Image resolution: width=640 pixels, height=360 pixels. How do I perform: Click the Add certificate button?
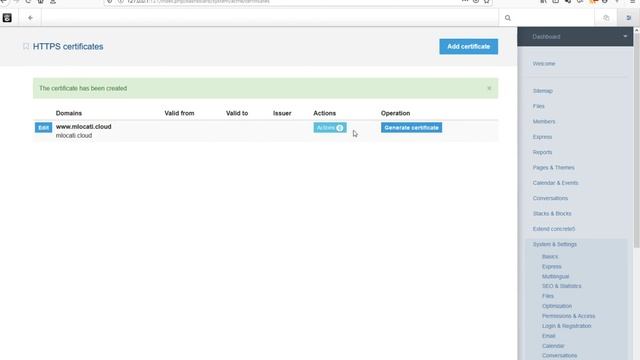[469, 47]
